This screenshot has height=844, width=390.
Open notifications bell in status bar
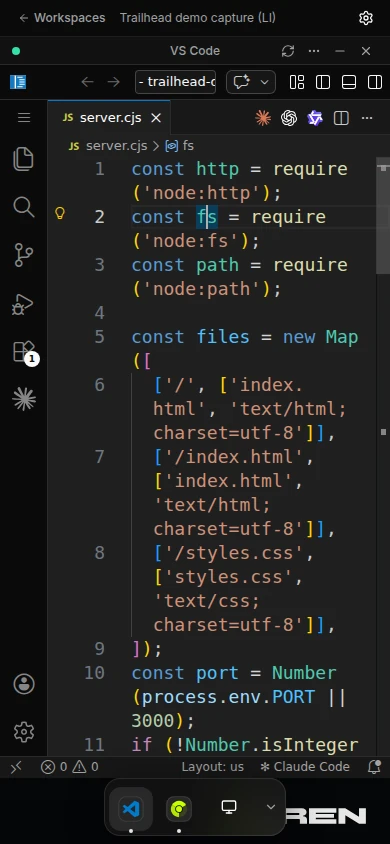374,767
